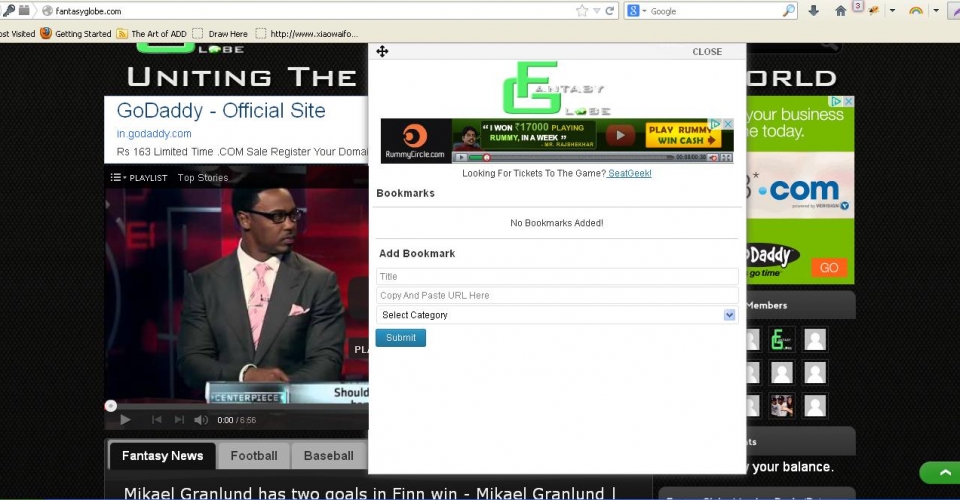Open the SeatGeek! link
960x500 pixels.
click(629, 174)
